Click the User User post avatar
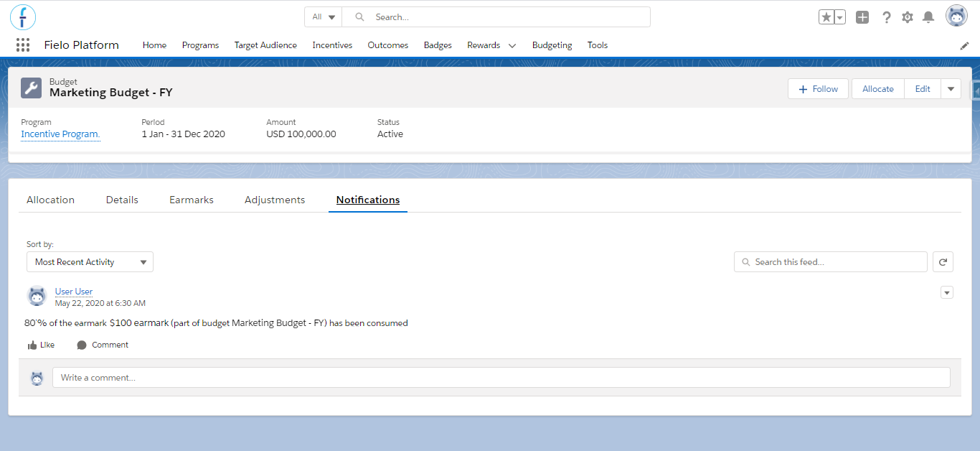Viewport: 980px width, 451px height. coord(37,296)
